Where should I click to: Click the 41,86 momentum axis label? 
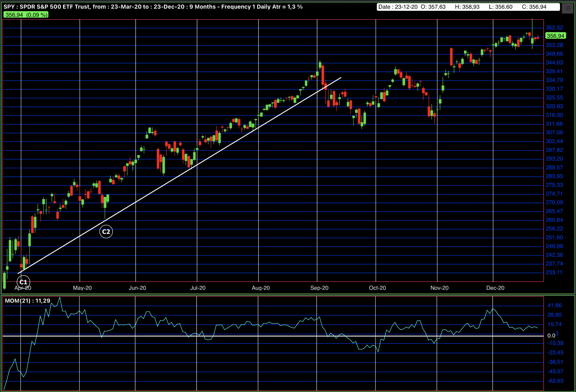tap(554, 305)
